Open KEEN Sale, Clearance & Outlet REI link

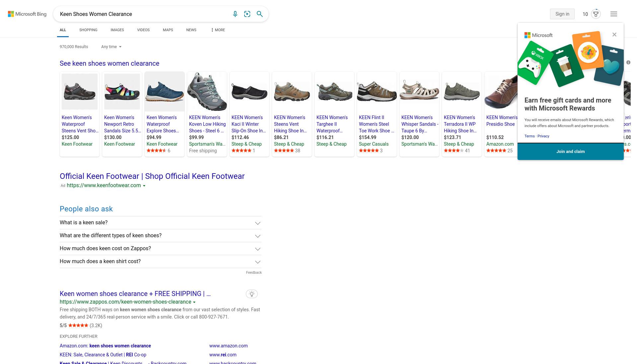tap(103, 355)
